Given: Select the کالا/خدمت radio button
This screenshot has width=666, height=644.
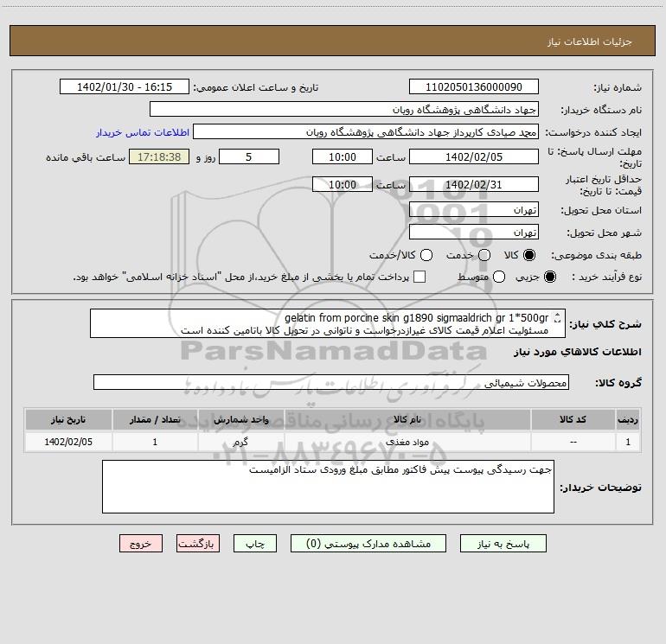Looking at the screenshot, I should [426, 255].
